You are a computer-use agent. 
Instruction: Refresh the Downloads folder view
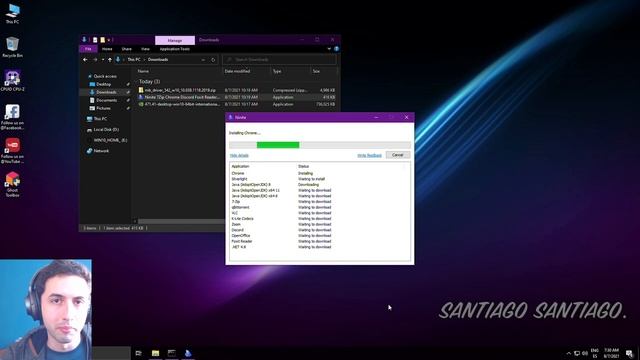coord(213,60)
